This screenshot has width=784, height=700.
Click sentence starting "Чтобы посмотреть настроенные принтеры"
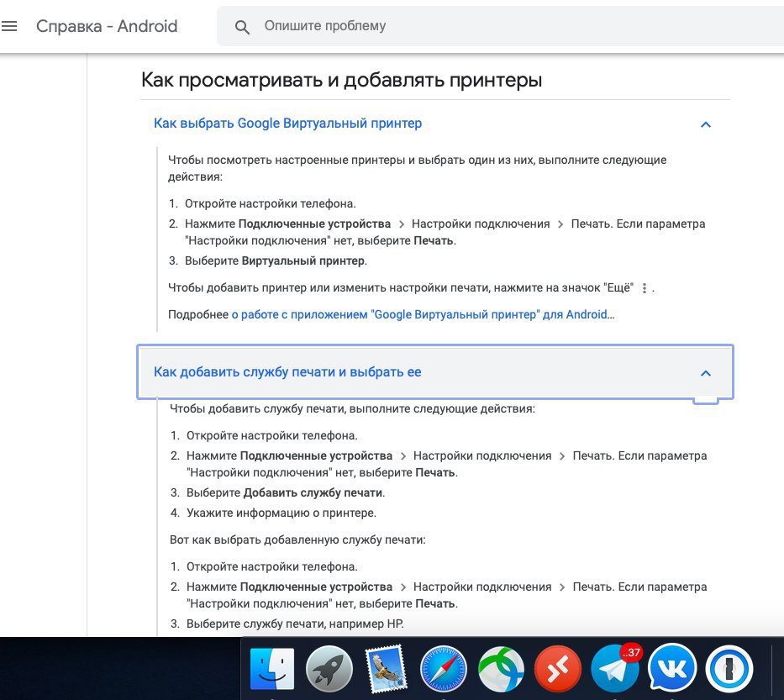click(417, 168)
